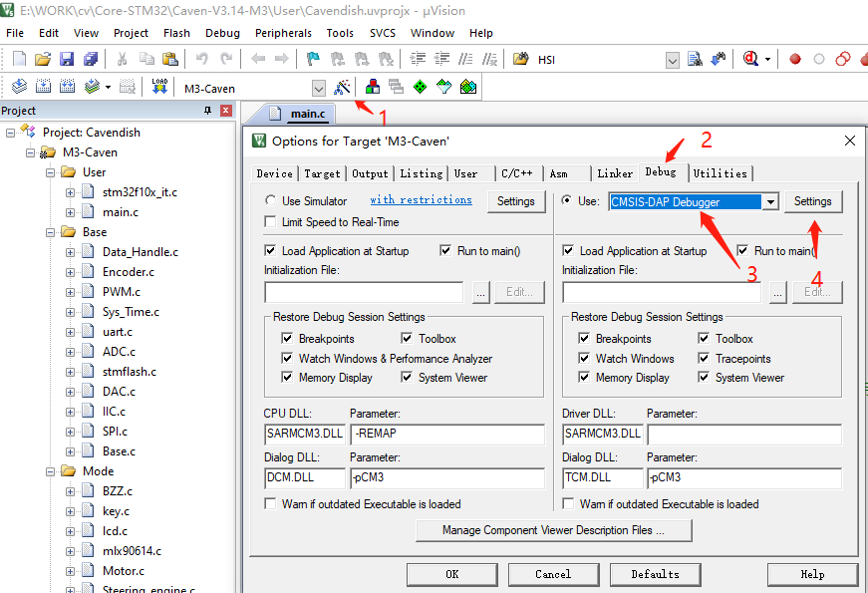Open the Flash menu
Viewport: 868px width, 593px height.
[176, 33]
